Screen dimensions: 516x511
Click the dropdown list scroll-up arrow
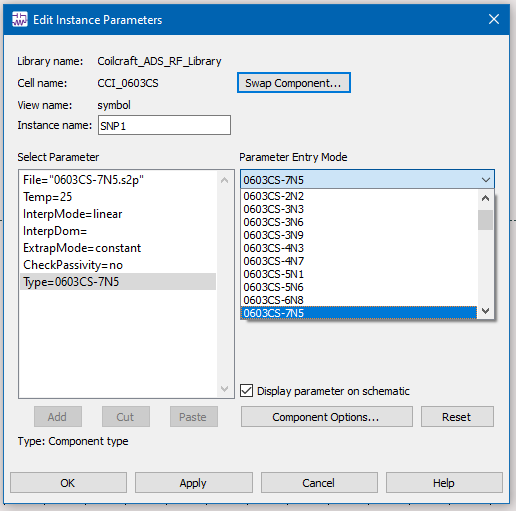pyautogui.click(x=485, y=198)
